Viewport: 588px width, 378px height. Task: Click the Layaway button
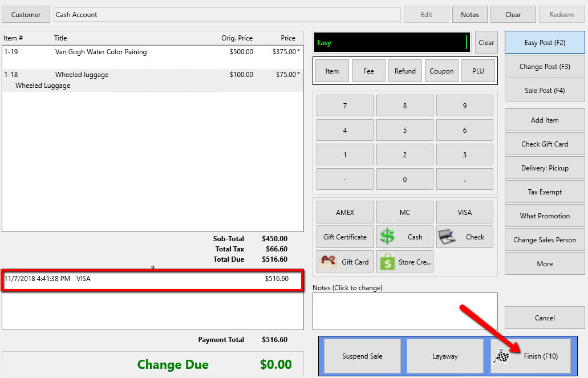(445, 356)
